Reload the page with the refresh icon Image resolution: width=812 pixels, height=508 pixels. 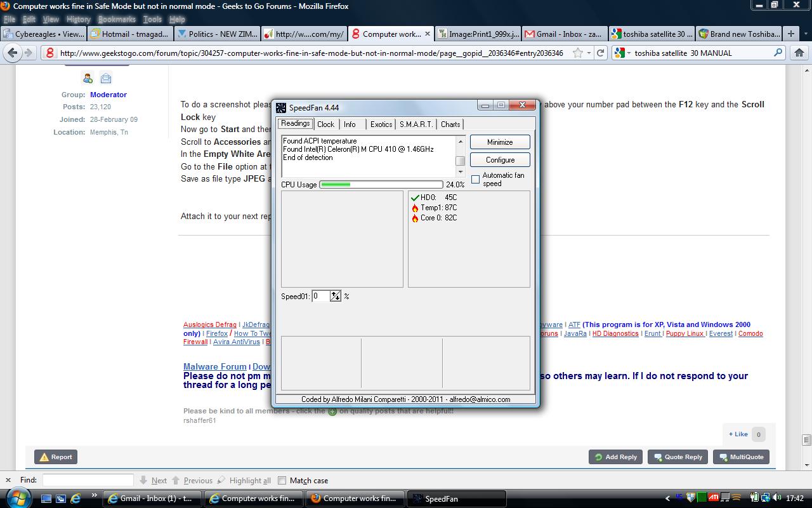point(601,53)
